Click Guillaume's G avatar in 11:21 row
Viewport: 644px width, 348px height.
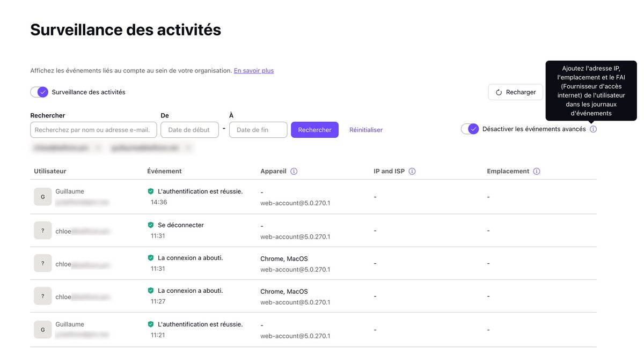click(x=43, y=330)
